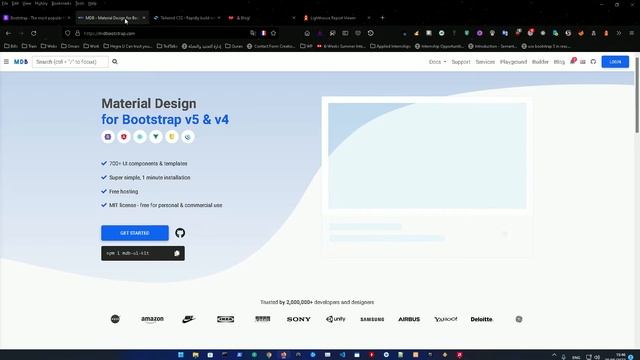The height and width of the screenshot is (360, 640).
Task: Open the browser history clock icon
Action: click(x=371, y=33)
